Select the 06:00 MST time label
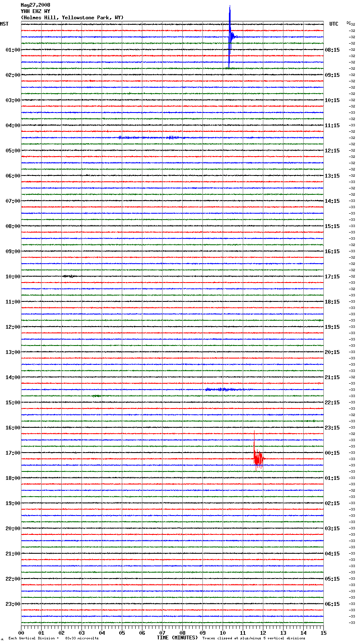Image resolution: width=357 pixels, height=644 pixels. 13,176
